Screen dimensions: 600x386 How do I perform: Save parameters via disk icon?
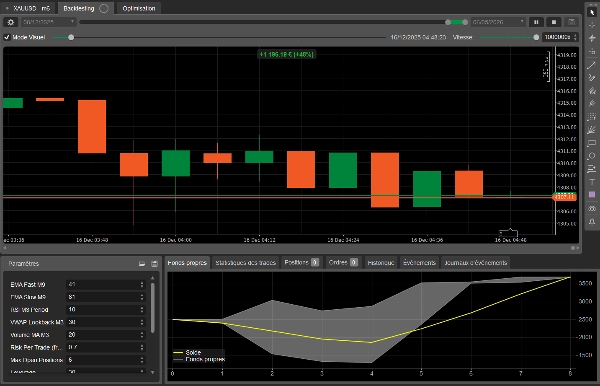tap(154, 264)
